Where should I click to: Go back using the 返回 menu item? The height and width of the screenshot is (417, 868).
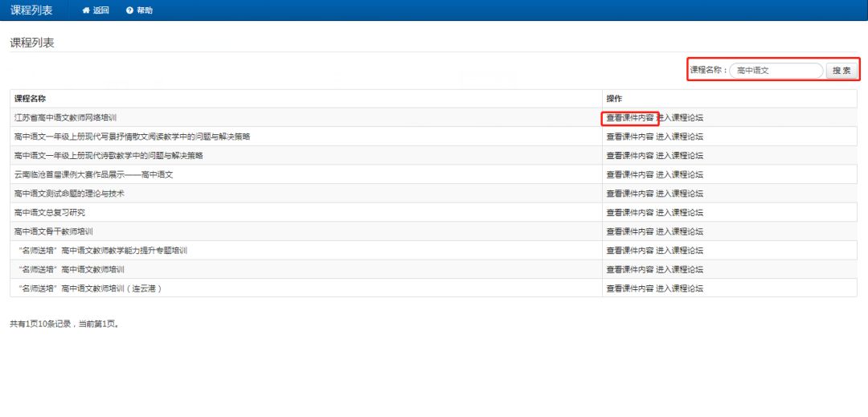pos(100,10)
